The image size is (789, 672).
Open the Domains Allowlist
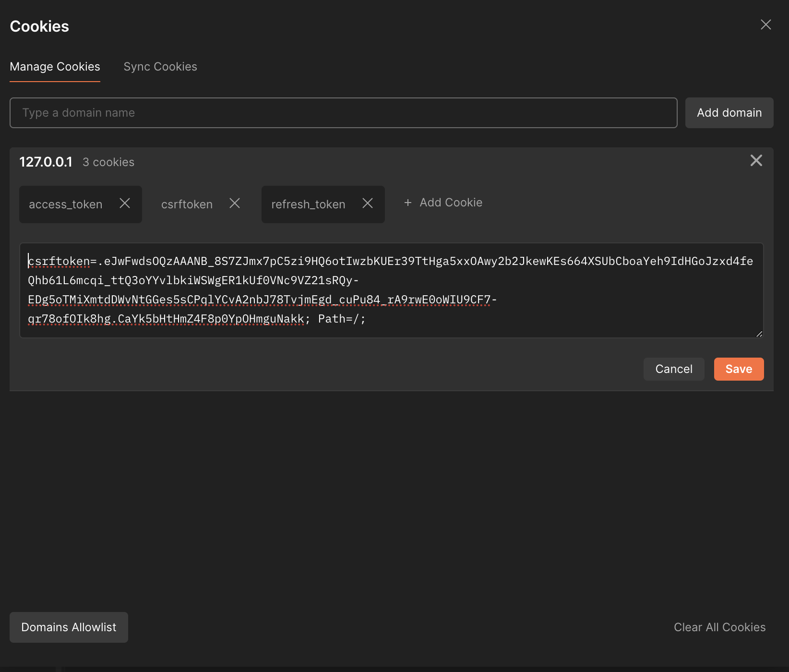pyautogui.click(x=69, y=627)
